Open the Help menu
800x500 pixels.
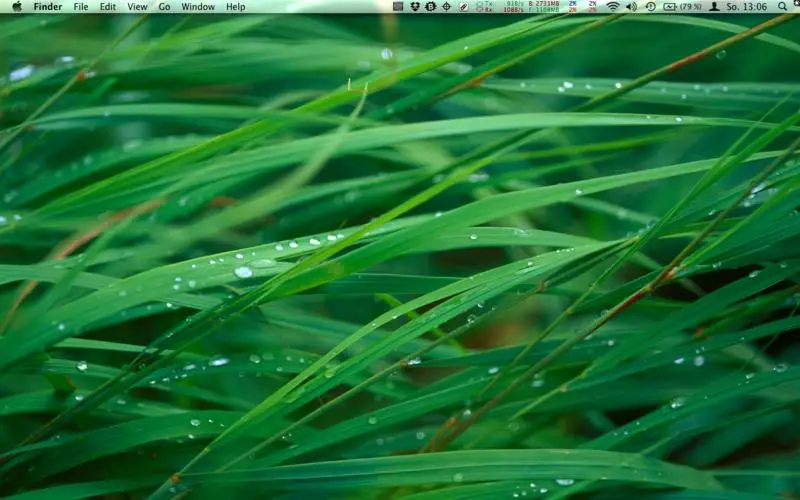pyautogui.click(x=235, y=6)
